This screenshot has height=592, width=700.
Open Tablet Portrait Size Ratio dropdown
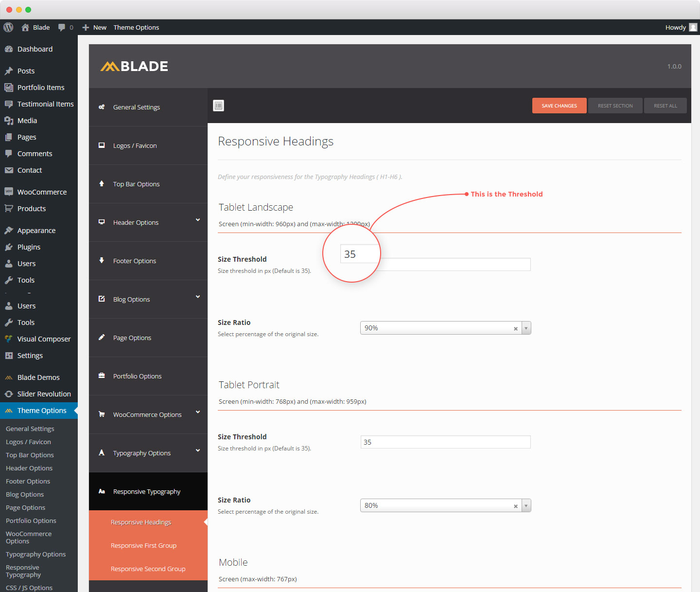point(526,506)
